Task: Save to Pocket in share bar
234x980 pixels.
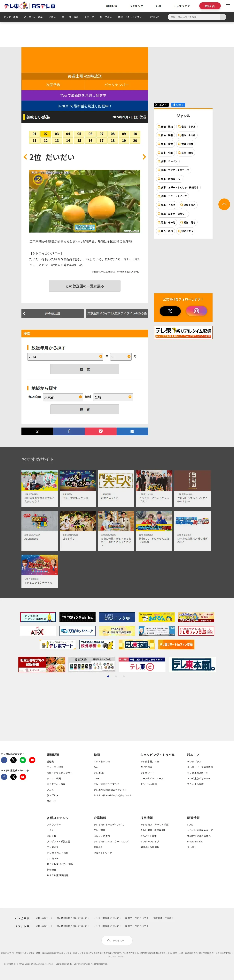Action: (101, 431)
